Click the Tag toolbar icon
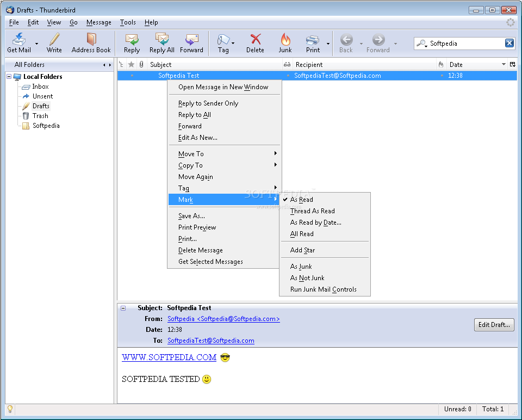 point(223,39)
